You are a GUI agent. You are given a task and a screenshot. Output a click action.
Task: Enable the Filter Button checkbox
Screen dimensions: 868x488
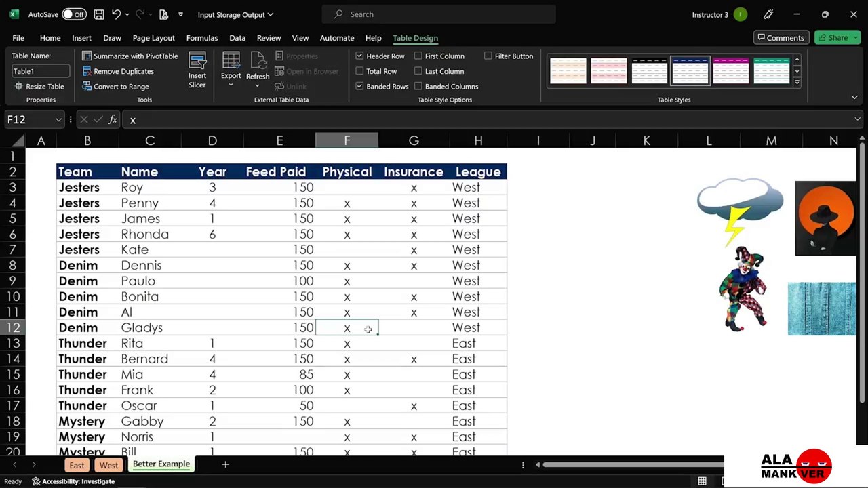(488, 56)
